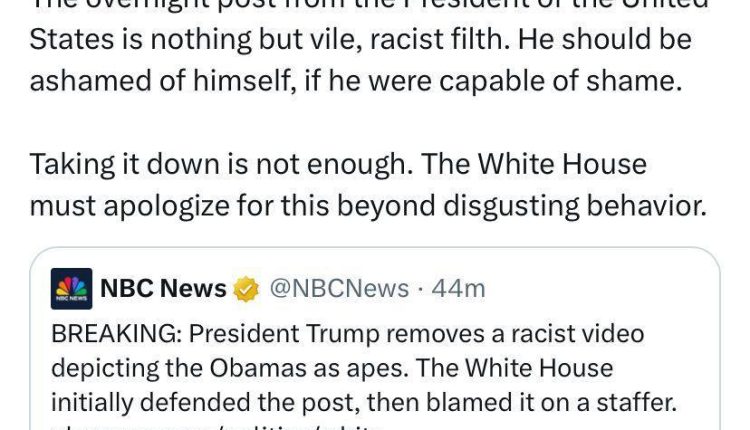This screenshot has width=750, height=430.
Task: Select the word BREAKING in the quoted post
Action: [x=116, y=333]
